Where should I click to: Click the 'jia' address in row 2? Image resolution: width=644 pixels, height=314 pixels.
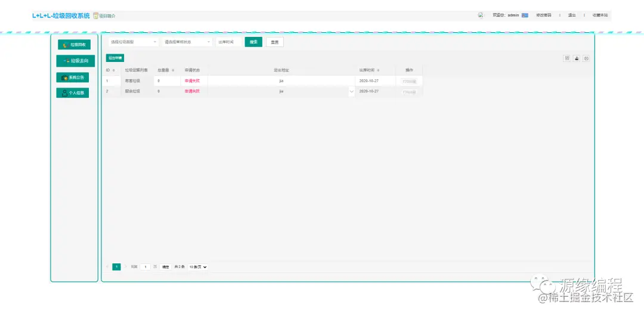pos(281,91)
